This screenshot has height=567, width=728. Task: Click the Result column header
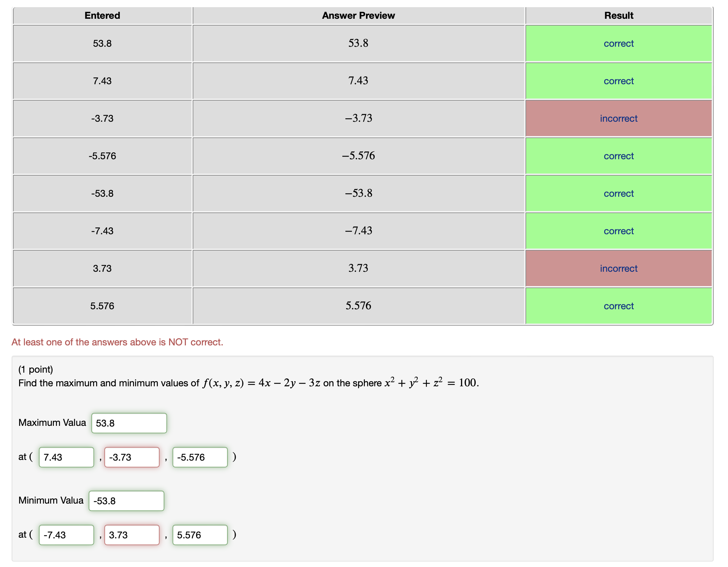pos(618,15)
